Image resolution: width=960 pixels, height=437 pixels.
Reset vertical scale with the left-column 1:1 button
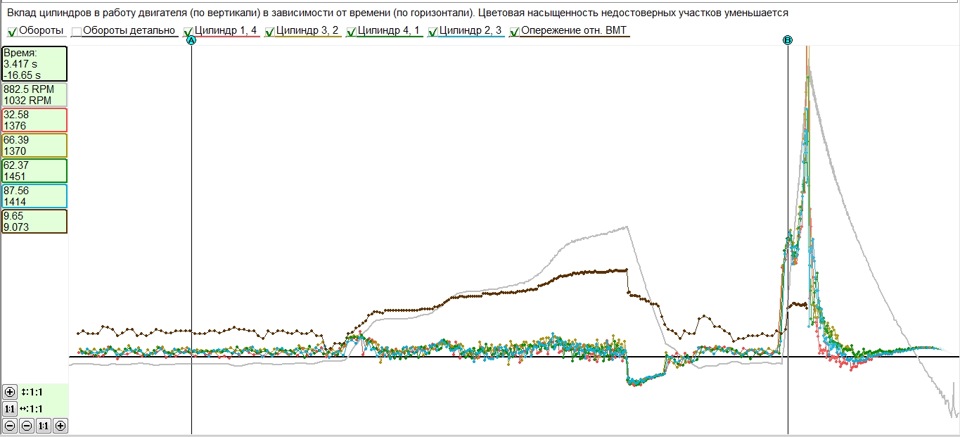10,408
